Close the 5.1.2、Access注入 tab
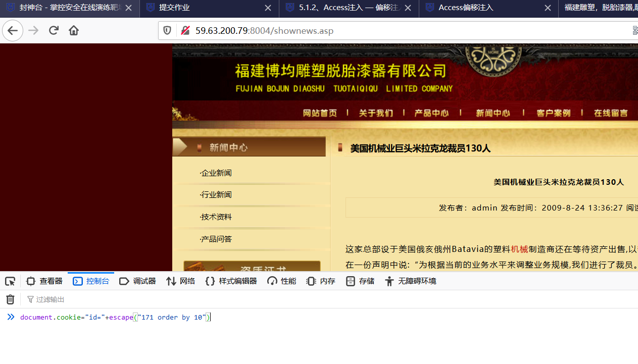The width and height of the screenshot is (638, 364). [x=408, y=8]
